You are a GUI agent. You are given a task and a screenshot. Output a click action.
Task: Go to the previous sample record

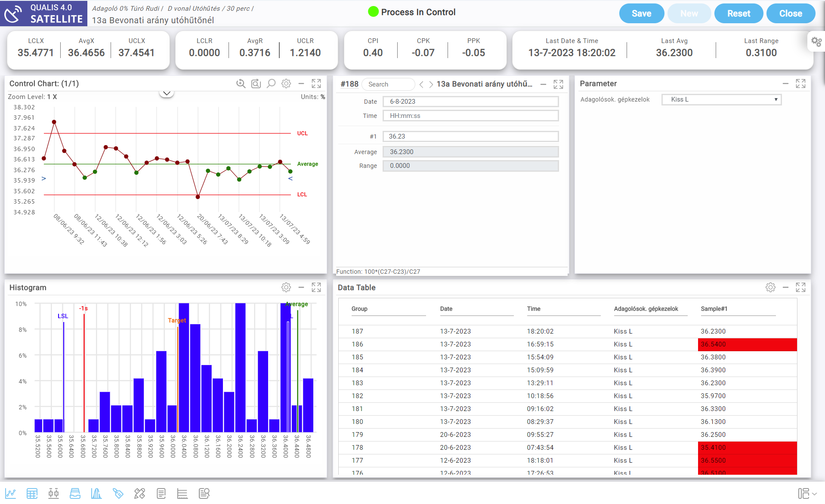[x=422, y=84]
